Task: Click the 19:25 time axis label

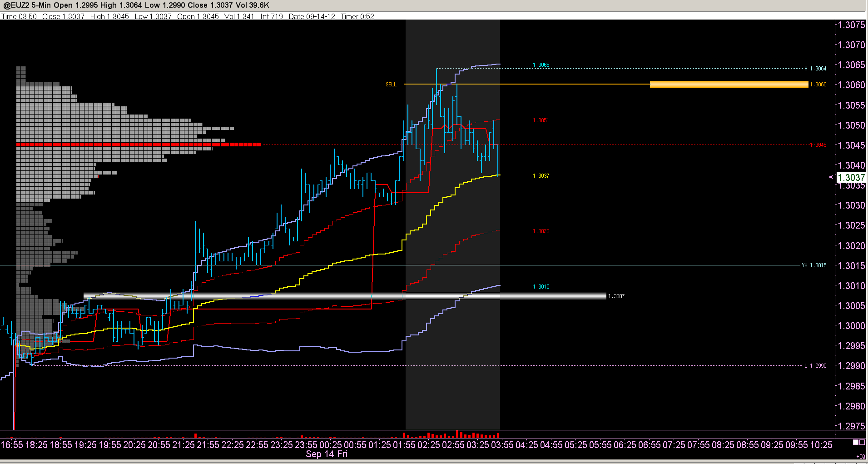Action: click(x=86, y=445)
